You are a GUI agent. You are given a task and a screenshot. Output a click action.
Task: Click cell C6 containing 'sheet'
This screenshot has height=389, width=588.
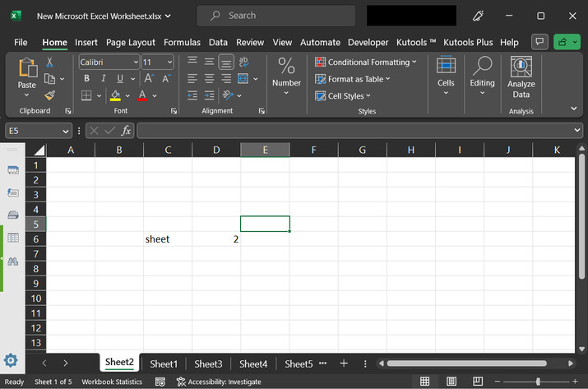(x=168, y=239)
